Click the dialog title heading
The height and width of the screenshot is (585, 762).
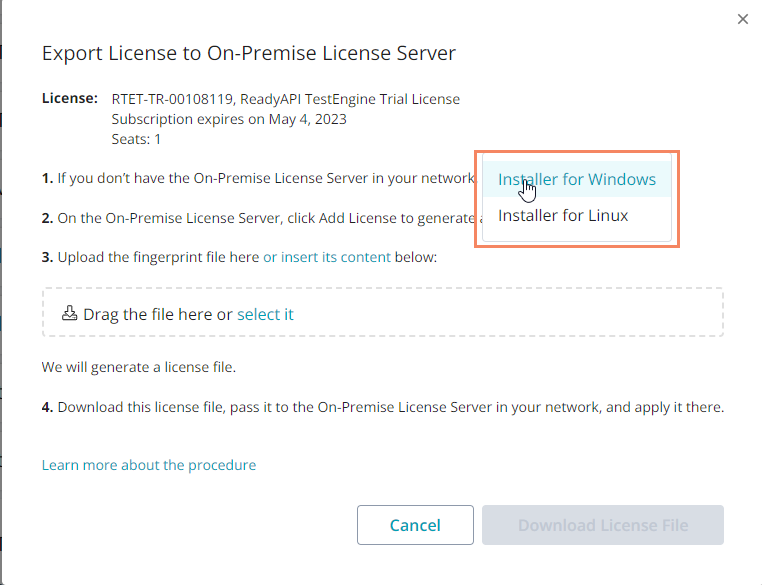(x=249, y=53)
